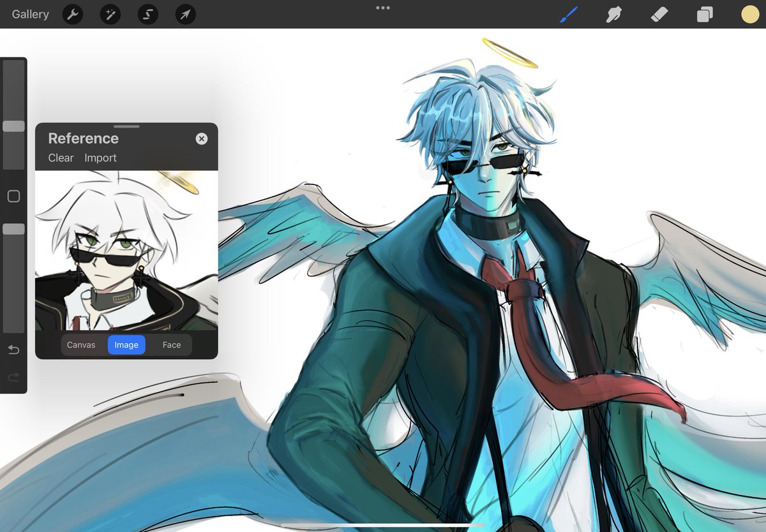Tap Clear in the Reference panel

click(60, 158)
